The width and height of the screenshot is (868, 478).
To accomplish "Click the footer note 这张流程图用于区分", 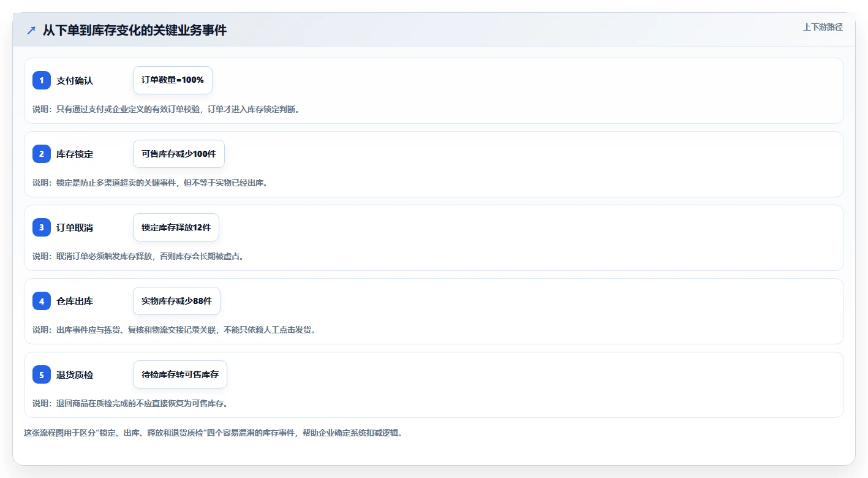I will [x=213, y=433].
